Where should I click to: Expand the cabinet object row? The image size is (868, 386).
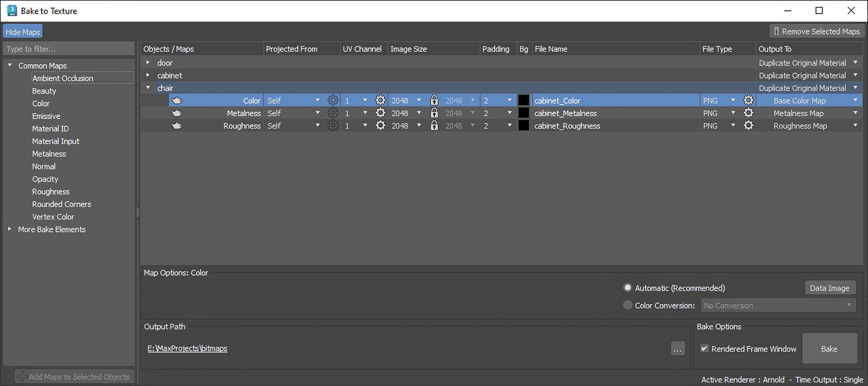148,75
